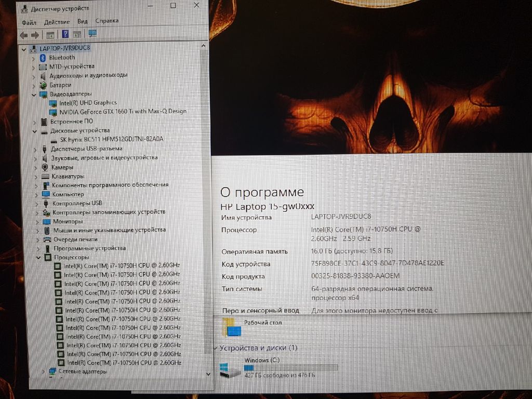Minimize the Device Manager window
Image resolution: width=532 pixels, height=399 pixels.
(x=151, y=6)
